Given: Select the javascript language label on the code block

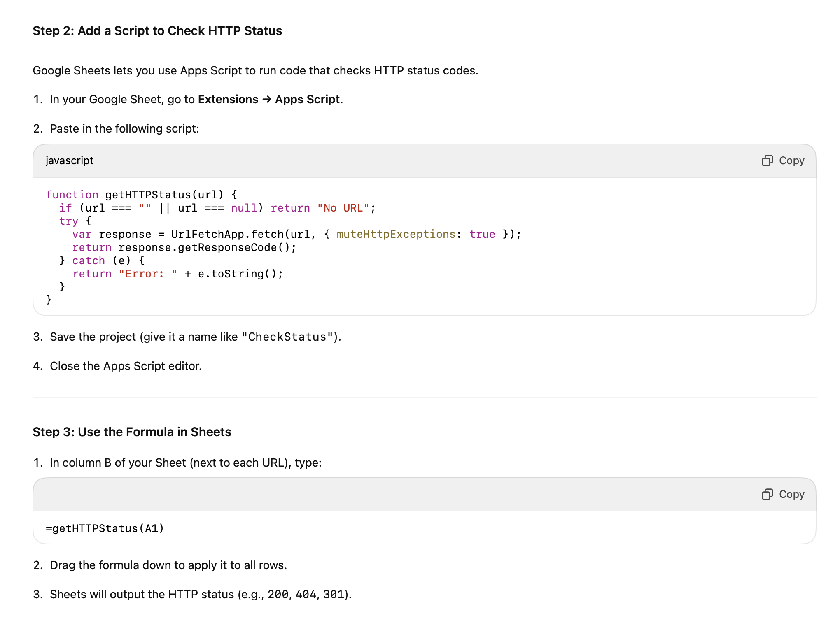Looking at the screenshot, I should click(x=70, y=160).
